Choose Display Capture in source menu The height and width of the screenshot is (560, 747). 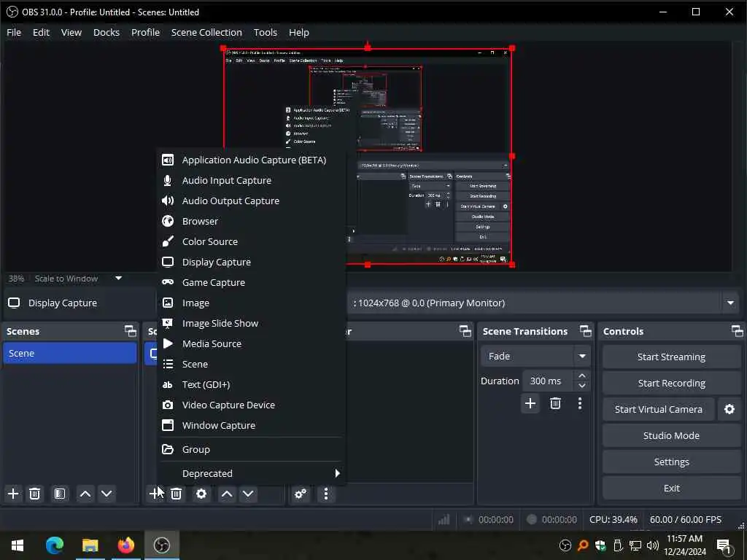click(x=251, y=262)
